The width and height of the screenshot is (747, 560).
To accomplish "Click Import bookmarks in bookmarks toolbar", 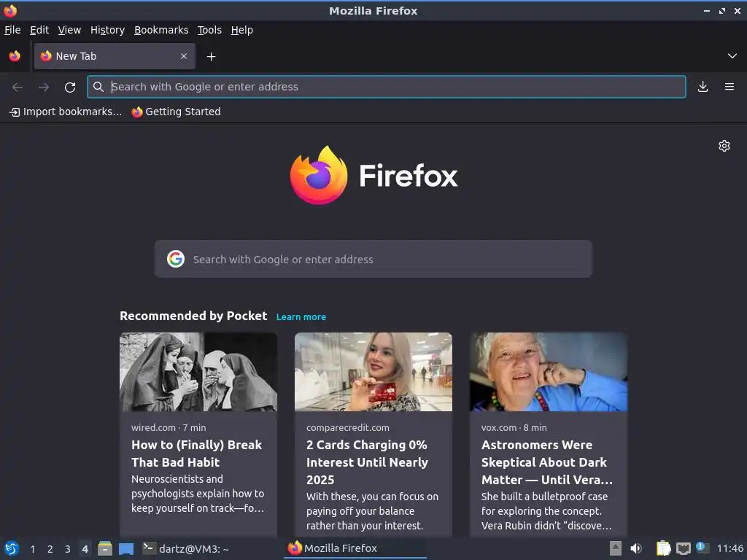I will click(x=66, y=112).
